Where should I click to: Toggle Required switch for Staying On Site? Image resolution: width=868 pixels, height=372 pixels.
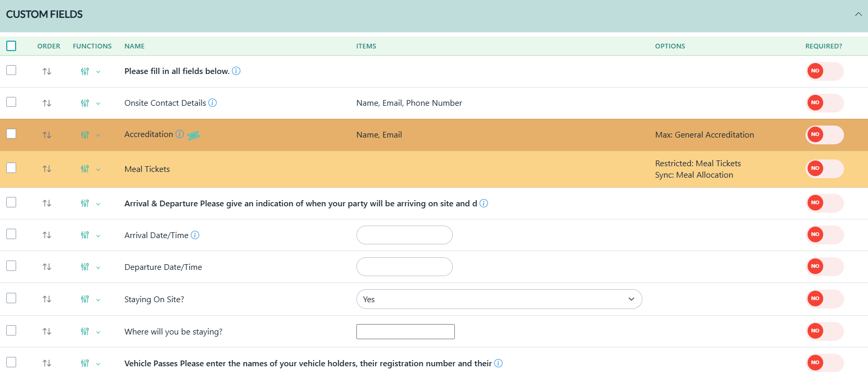coord(825,299)
